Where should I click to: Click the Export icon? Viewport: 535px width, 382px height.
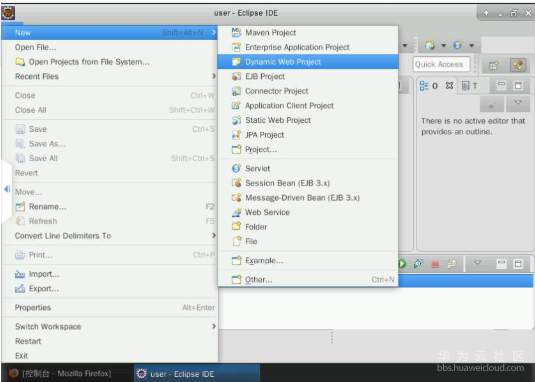(20, 289)
